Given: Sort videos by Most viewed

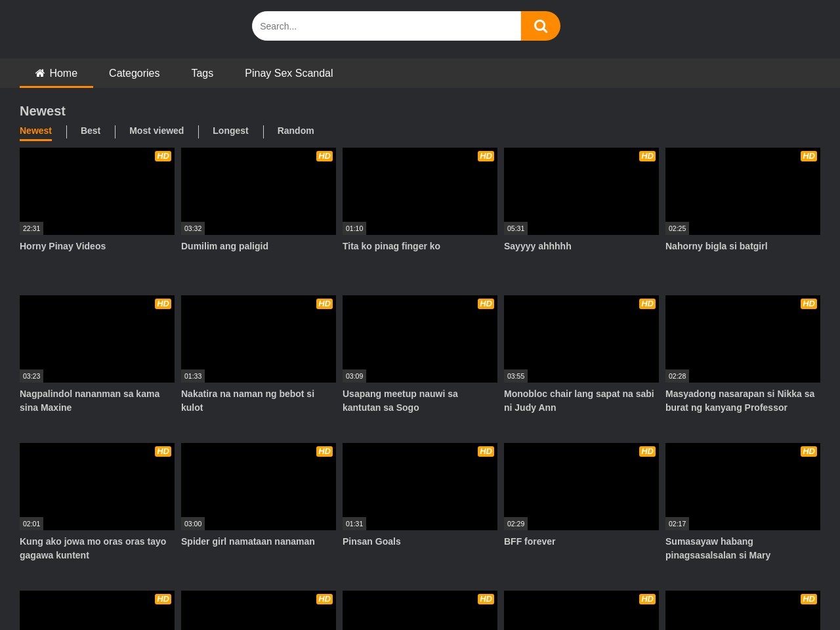Looking at the screenshot, I should pos(156,131).
